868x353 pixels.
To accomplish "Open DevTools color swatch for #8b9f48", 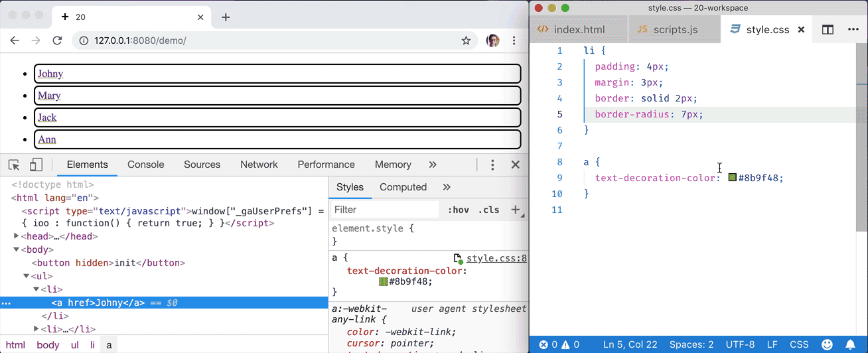I will 384,282.
